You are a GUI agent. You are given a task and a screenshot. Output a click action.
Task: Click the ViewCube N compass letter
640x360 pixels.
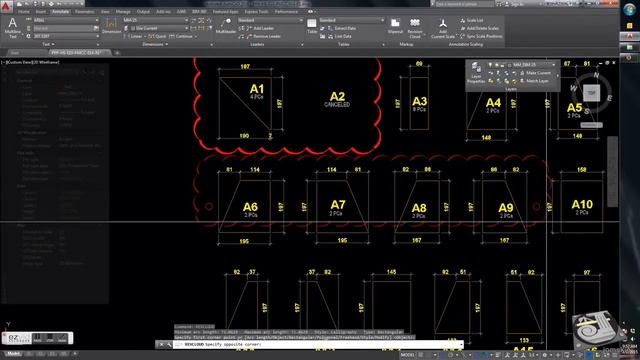[x=596, y=76]
